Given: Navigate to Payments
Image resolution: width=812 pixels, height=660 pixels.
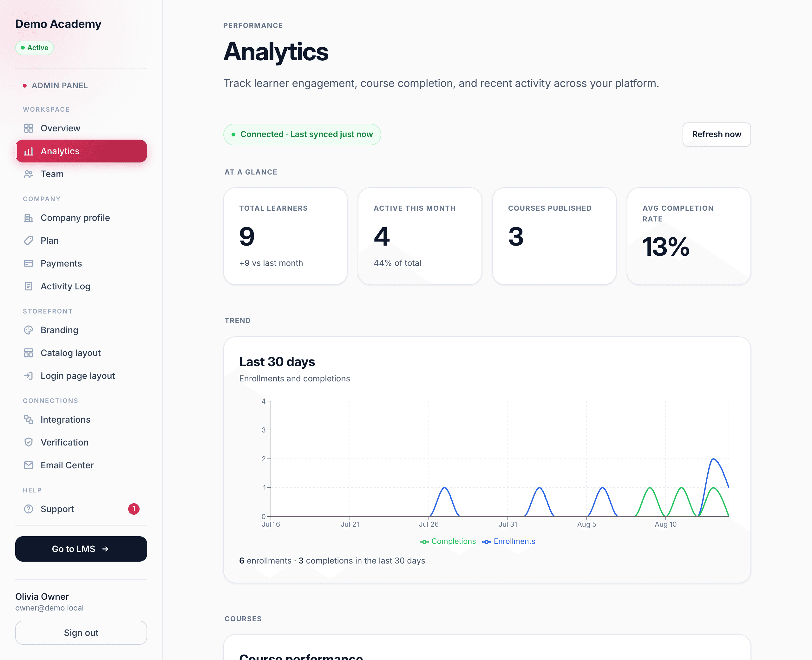Looking at the screenshot, I should [81, 263].
